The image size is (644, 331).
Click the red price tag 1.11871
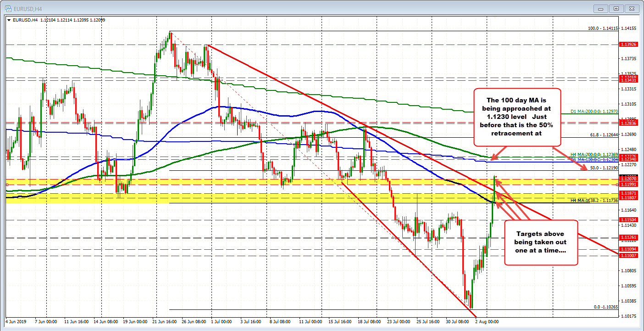pyautogui.click(x=628, y=193)
